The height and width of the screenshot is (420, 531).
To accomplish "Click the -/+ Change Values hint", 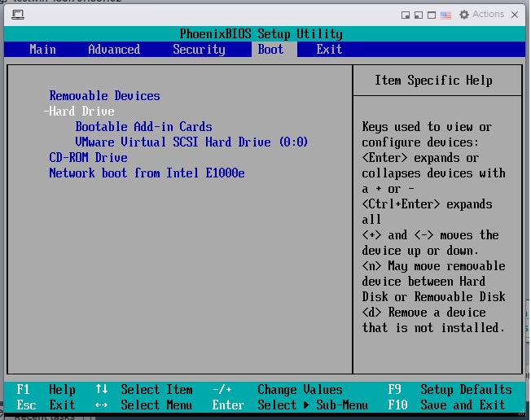I will pyautogui.click(x=278, y=390).
